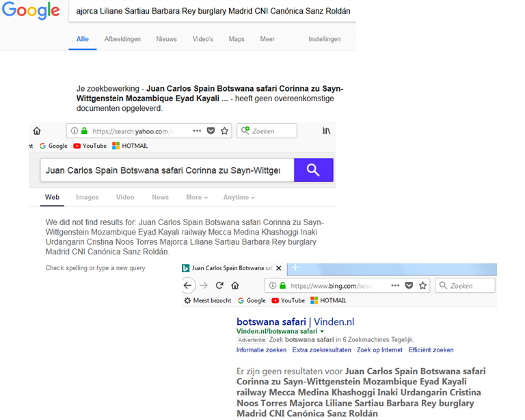Reload the Bing page
The width and height of the screenshot is (525, 420).
pyautogui.click(x=219, y=286)
